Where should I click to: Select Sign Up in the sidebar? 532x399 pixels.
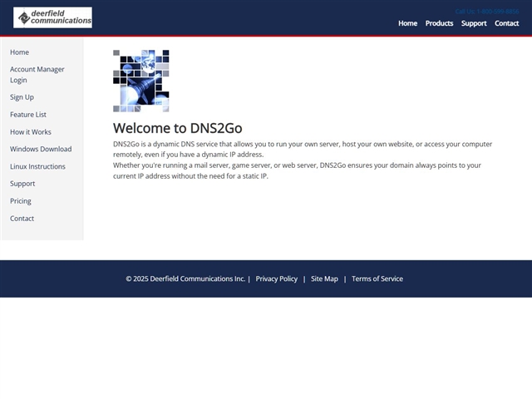pos(22,97)
